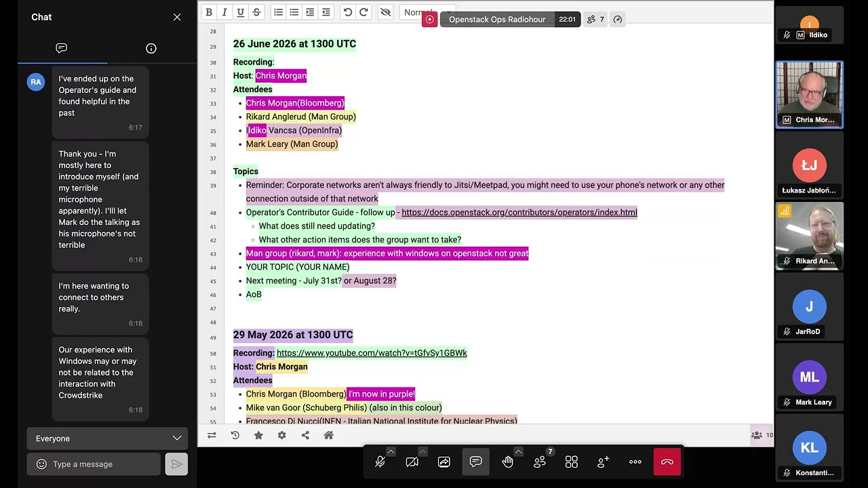The height and width of the screenshot is (488, 868).
Task: Select Rikard Anglerud's video thumbnail
Action: (810, 237)
